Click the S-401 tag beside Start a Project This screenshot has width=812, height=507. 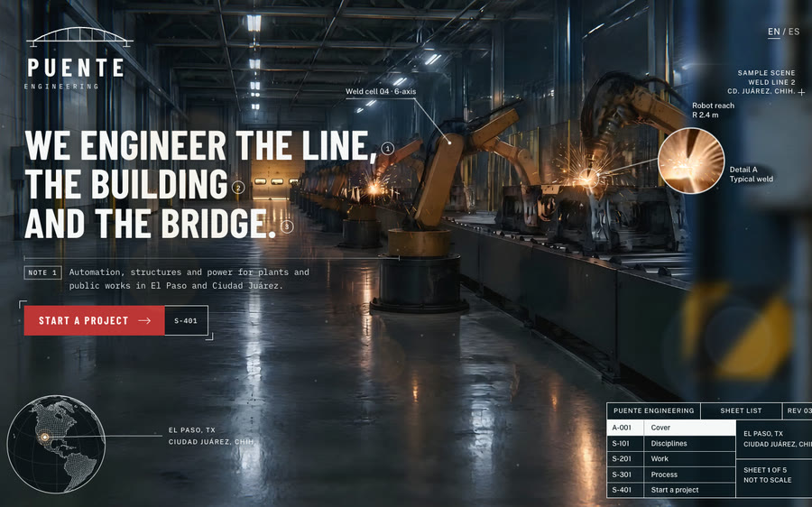pos(186,320)
